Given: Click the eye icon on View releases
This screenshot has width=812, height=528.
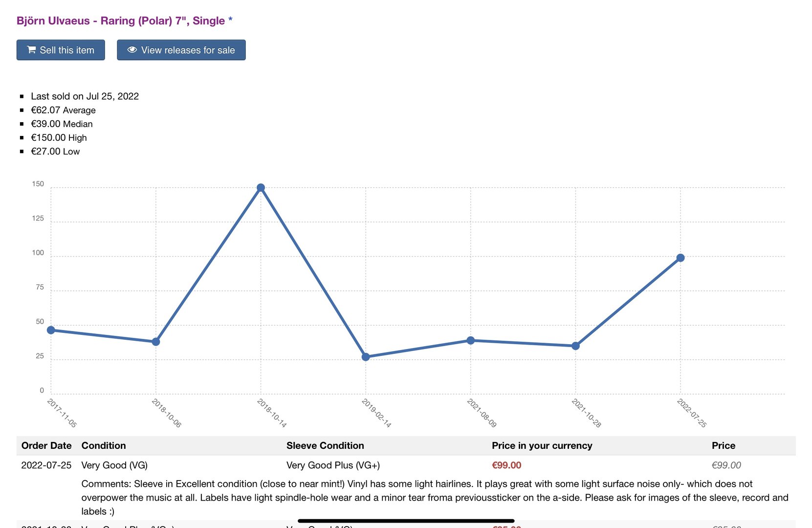Looking at the screenshot, I should [x=132, y=50].
